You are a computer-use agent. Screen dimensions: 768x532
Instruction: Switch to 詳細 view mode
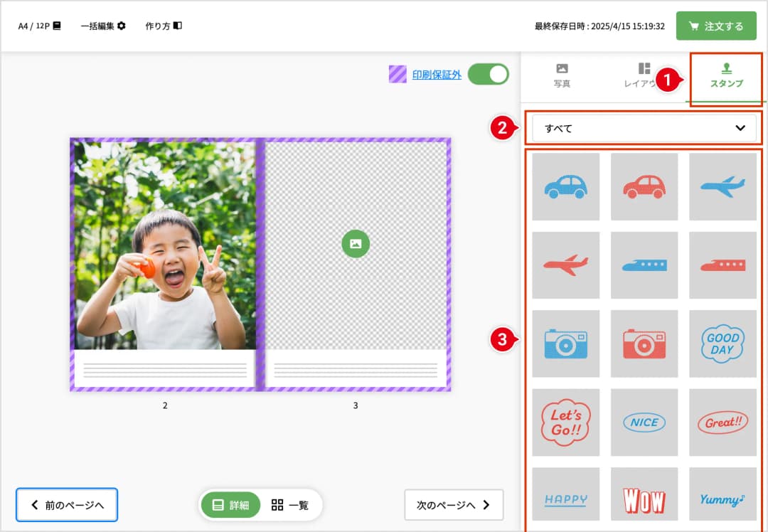(230, 505)
